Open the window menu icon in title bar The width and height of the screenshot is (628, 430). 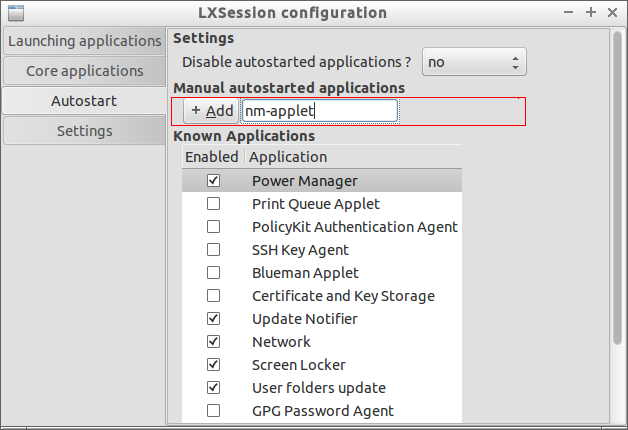[x=14, y=13]
